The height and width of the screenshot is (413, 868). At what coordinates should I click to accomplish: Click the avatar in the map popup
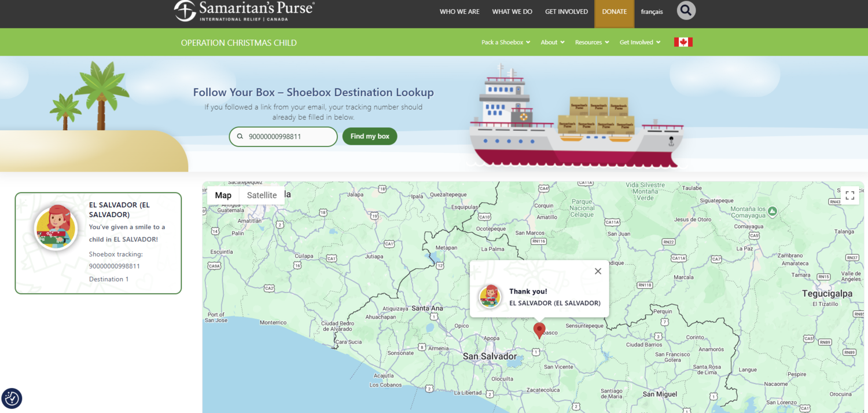click(x=490, y=297)
